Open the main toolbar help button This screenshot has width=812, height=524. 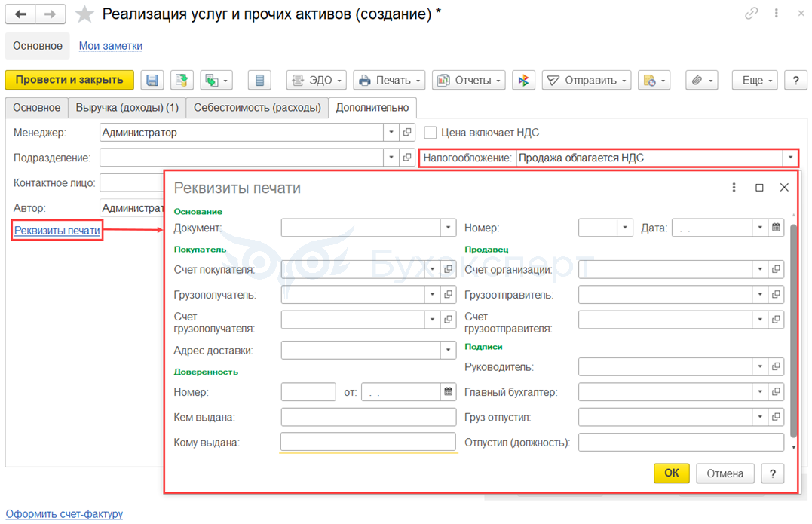pyautogui.click(x=795, y=80)
